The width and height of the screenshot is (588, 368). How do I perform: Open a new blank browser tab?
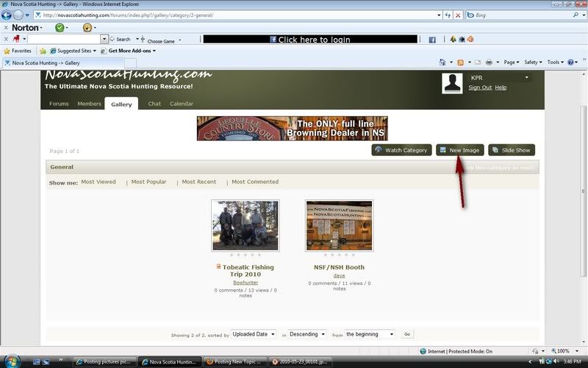coord(130,63)
